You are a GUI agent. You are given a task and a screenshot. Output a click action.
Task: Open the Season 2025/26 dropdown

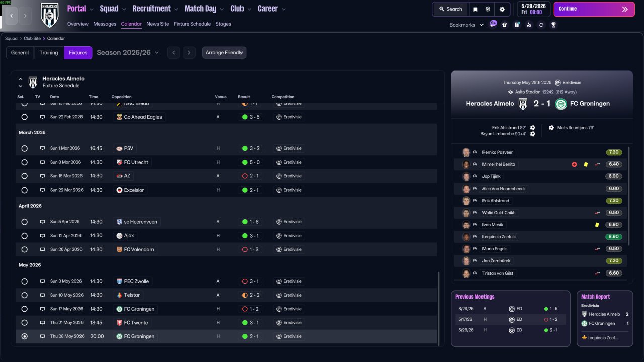click(128, 53)
